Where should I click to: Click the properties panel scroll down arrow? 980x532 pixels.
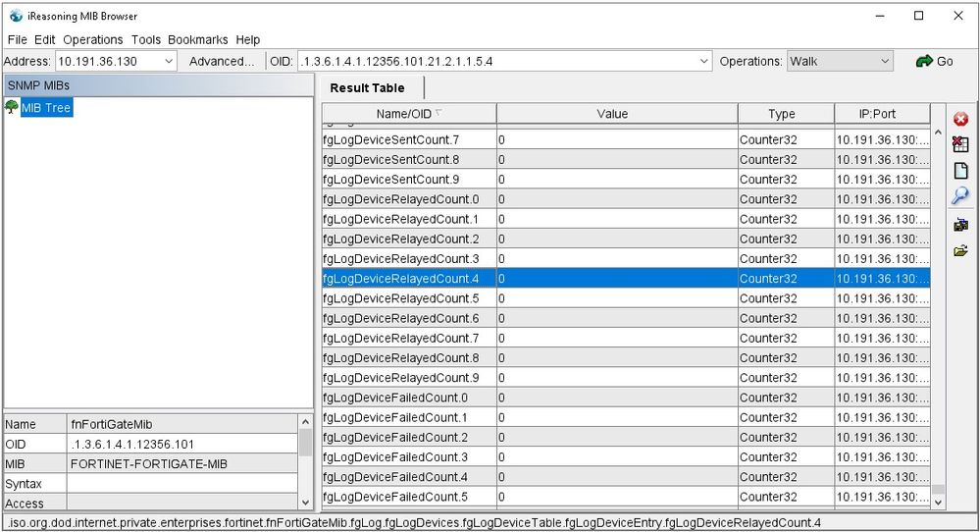click(x=305, y=502)
